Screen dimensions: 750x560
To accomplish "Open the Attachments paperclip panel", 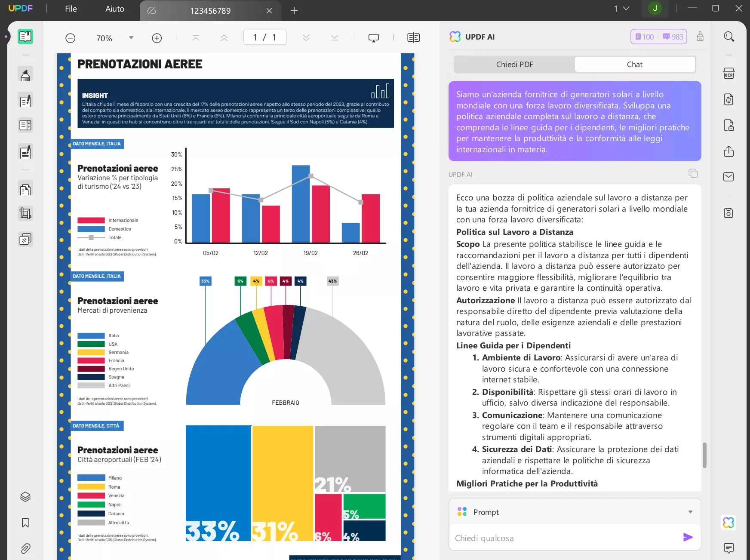I will (x=25, y=548).
